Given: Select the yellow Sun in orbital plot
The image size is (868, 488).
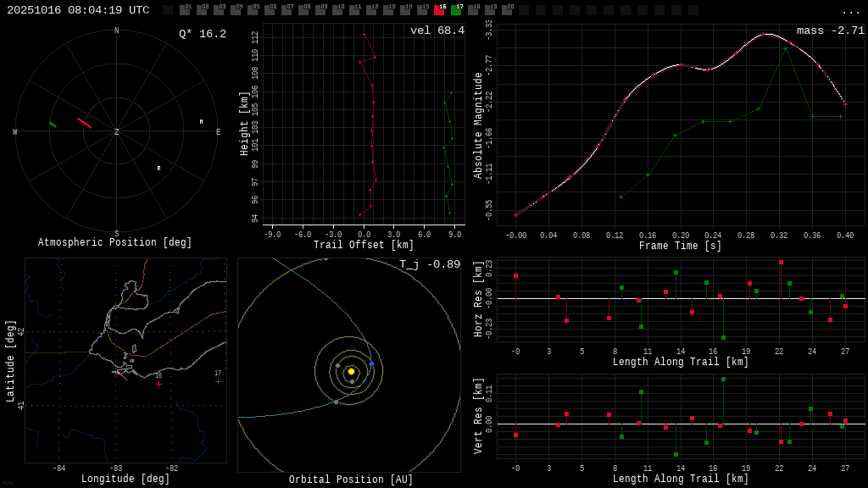Looking at the screenshot, I should coord(351,371).
